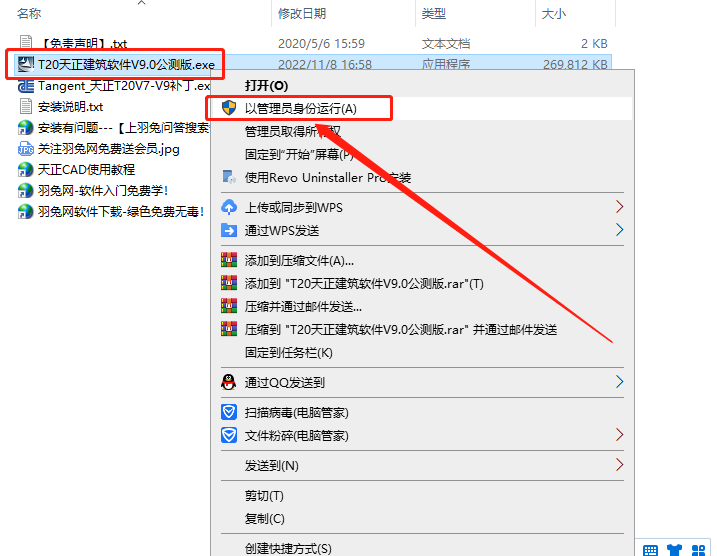Viewport: 717px width, 556px height.
Task: Select file name 【免责声明】.txt
Action: coord(84,43)
